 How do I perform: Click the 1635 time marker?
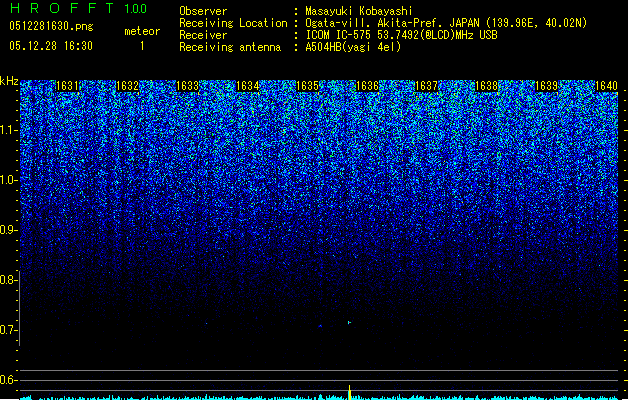point(307,86)
